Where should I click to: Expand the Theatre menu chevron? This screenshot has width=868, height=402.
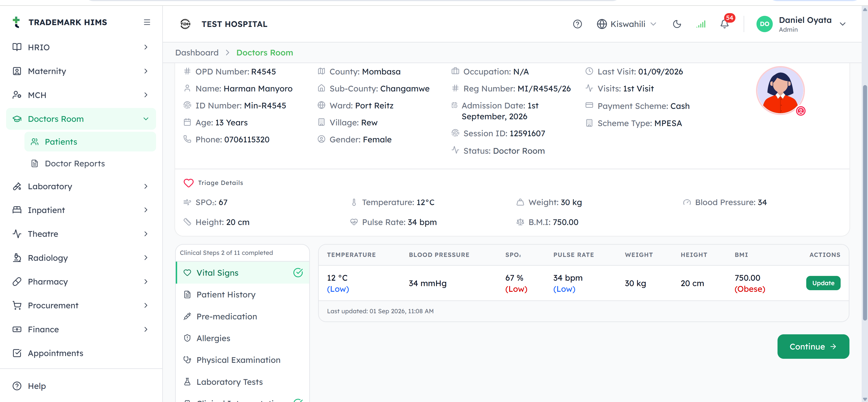[x=146, y=234]
